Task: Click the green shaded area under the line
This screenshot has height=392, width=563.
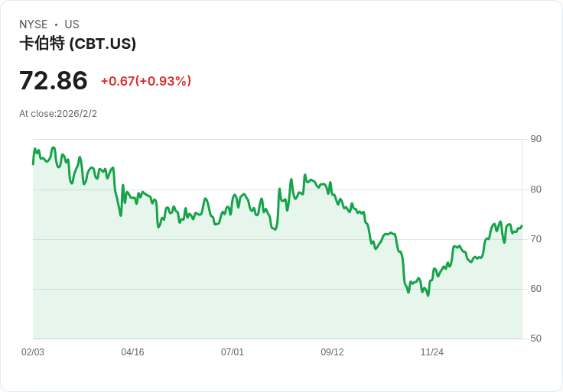Action: coord(229,290)
